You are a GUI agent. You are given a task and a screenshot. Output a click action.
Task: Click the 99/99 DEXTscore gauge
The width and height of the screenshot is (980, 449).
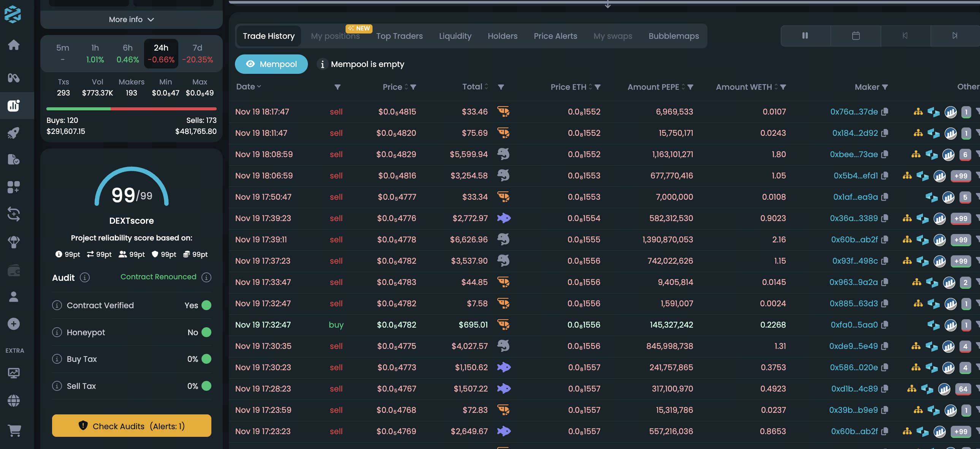point(131,190)
